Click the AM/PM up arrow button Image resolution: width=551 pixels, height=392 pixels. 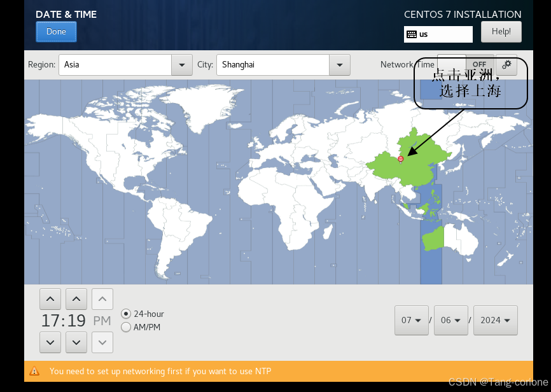click(102, 299)
